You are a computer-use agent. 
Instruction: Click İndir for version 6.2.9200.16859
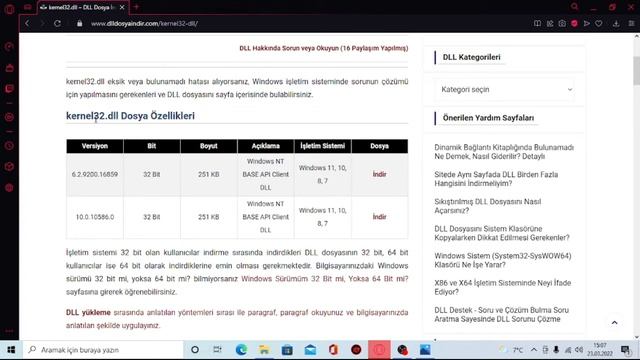pyautogui.click(x=379, y=174)
